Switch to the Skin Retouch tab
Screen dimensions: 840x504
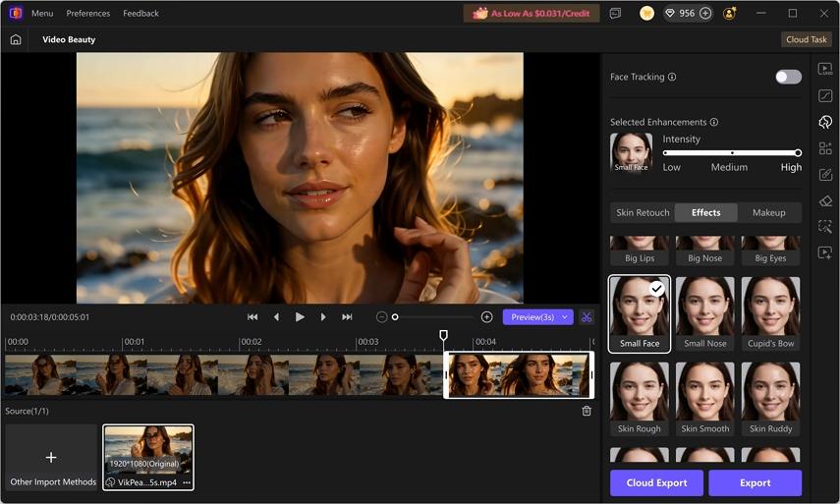pos(643,212)
